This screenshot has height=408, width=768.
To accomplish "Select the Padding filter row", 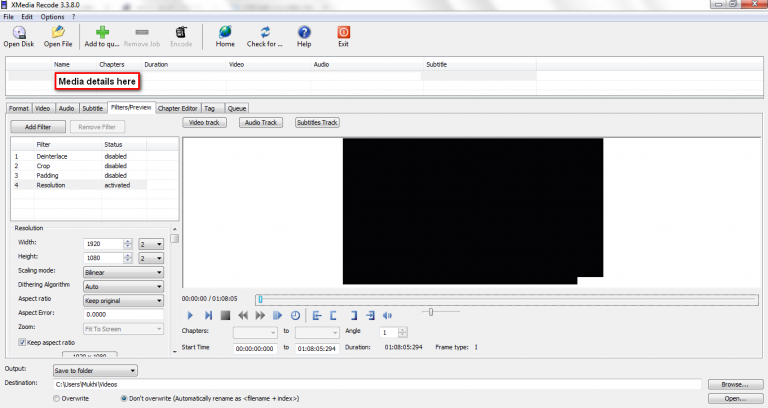I will click(78, 175).
